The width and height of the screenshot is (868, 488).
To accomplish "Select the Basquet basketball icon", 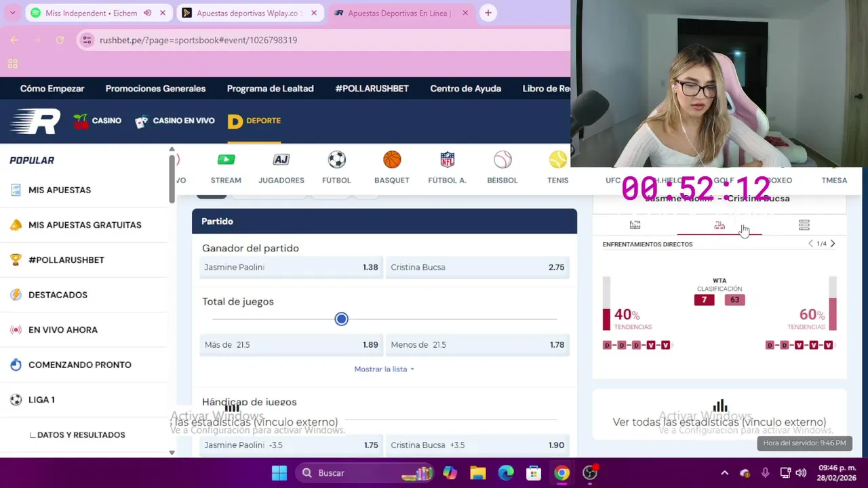I will coord(392,160).
